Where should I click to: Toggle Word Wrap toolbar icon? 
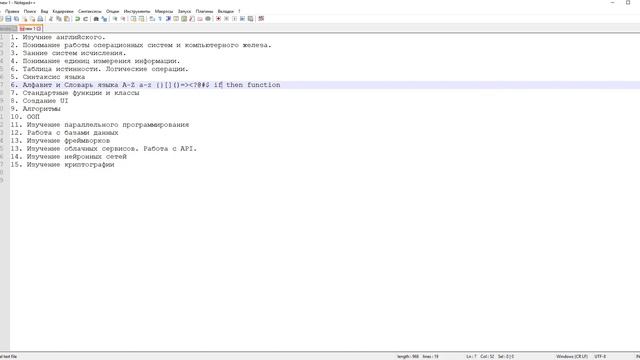pyautogui.click(x=152, y=19)
